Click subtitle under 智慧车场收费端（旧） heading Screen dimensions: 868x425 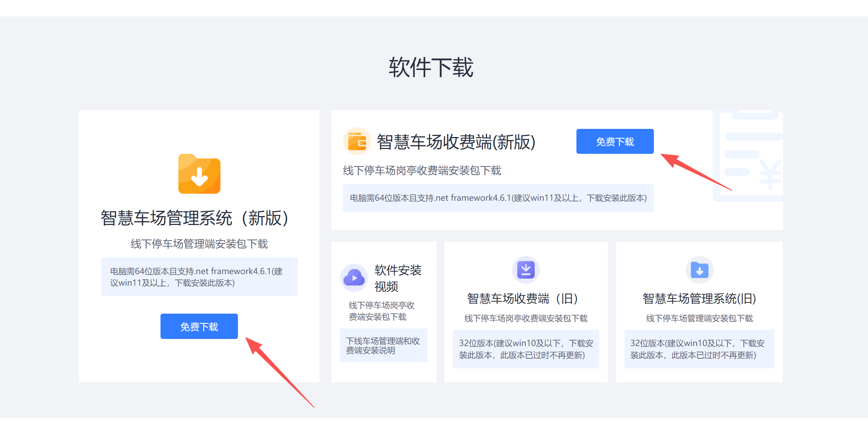526,318
